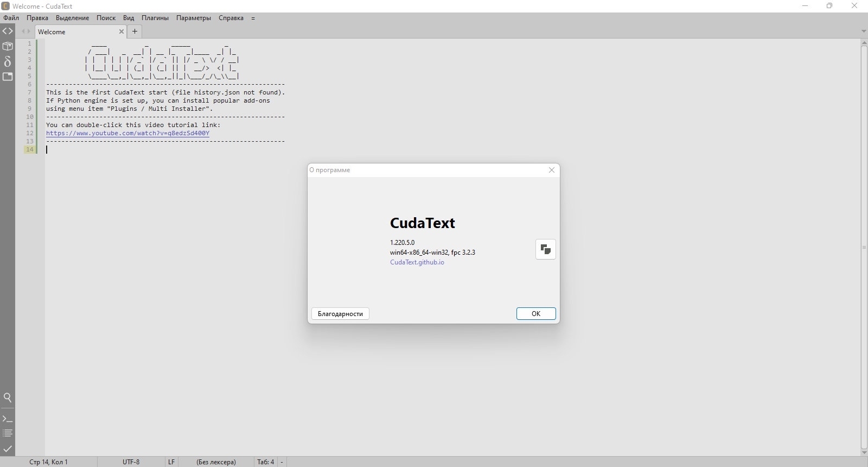
Task: Open the tab list dropdown arrow
Action: [x=864, y=31]
